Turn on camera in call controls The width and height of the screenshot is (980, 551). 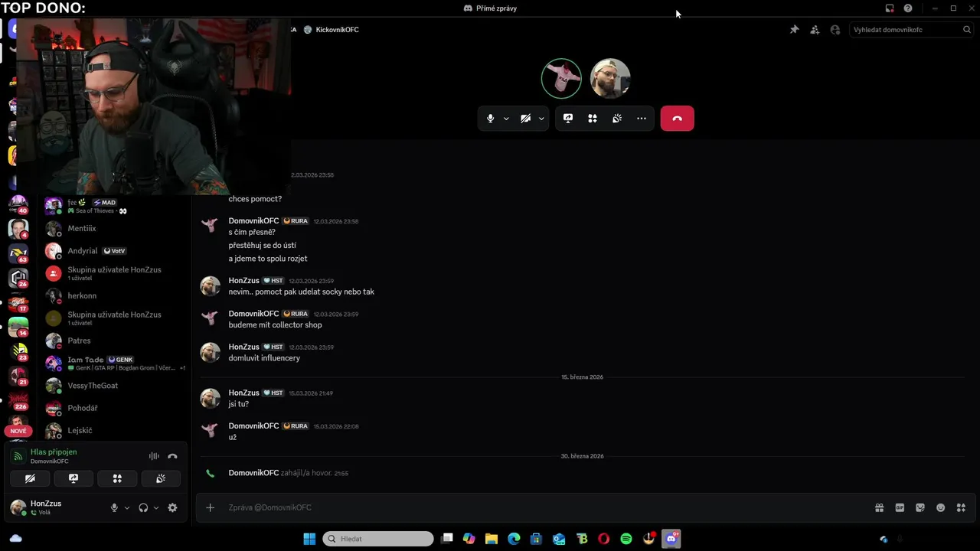pyautogui.click(x=525, y=119)
